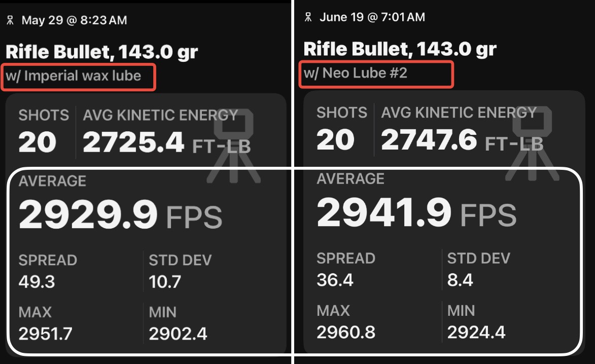Screen dimensions: 595x364
Task: Edit the "w/ Neo Lube #2" note
Action: (x=356, y=73)
